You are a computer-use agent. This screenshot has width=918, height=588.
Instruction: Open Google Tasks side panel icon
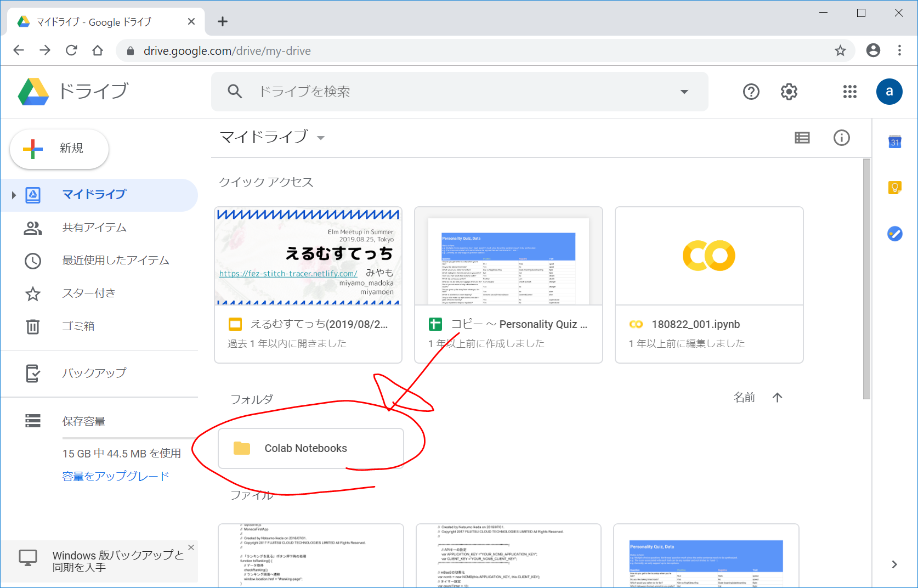tap(894, 234)
